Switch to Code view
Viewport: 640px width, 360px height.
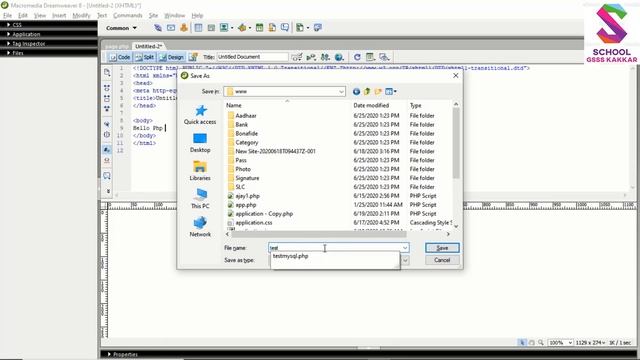[120, 57]
